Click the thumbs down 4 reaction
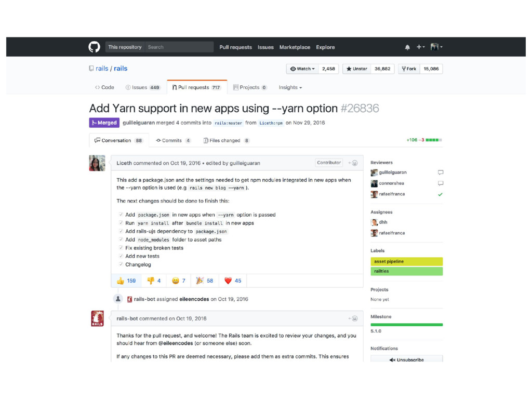Screen dimensions: 532x399 pyautogui.click(x=154, y=281)
